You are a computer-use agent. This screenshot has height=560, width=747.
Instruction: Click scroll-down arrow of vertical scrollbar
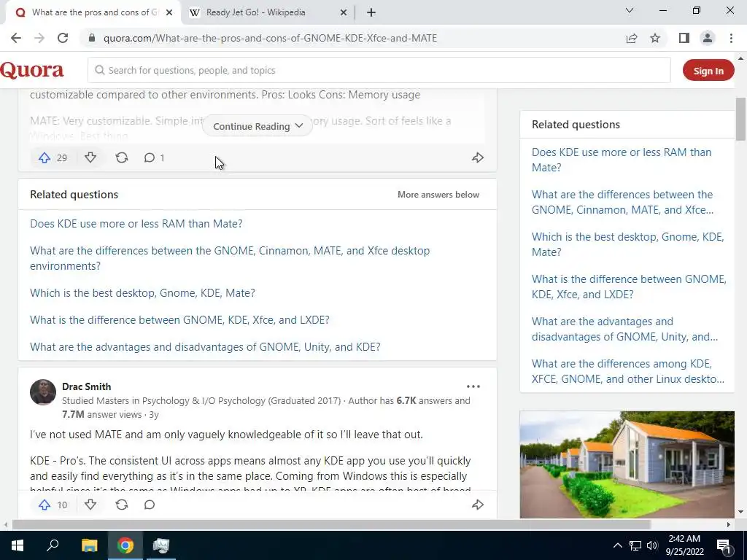coord(740,512)
